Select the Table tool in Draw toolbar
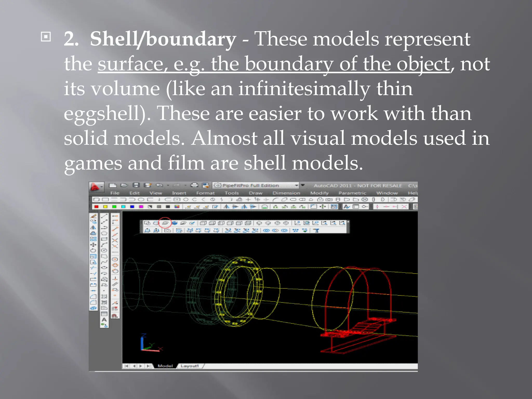 click(x=104, y=314)
